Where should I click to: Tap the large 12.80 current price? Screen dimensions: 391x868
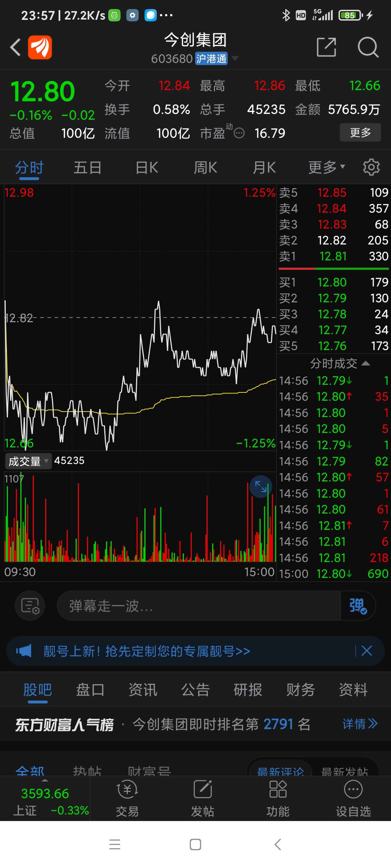tap(43, 92)
